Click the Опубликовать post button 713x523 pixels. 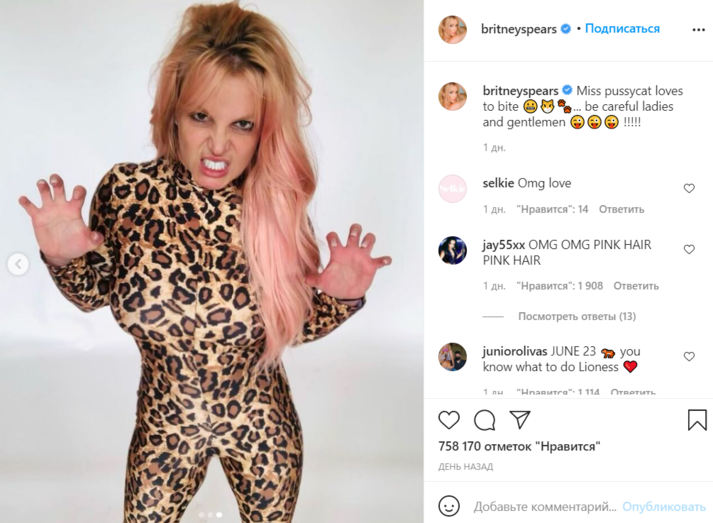coord(663,506)
